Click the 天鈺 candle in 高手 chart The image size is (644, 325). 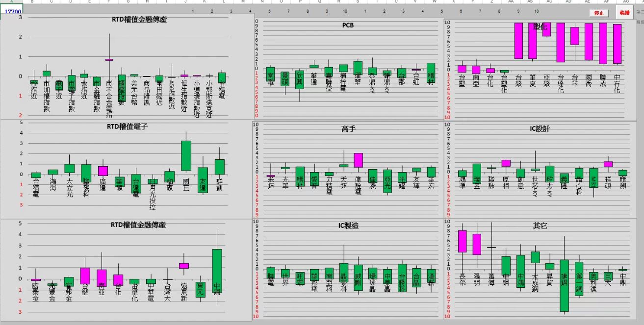tap(343, 166)
